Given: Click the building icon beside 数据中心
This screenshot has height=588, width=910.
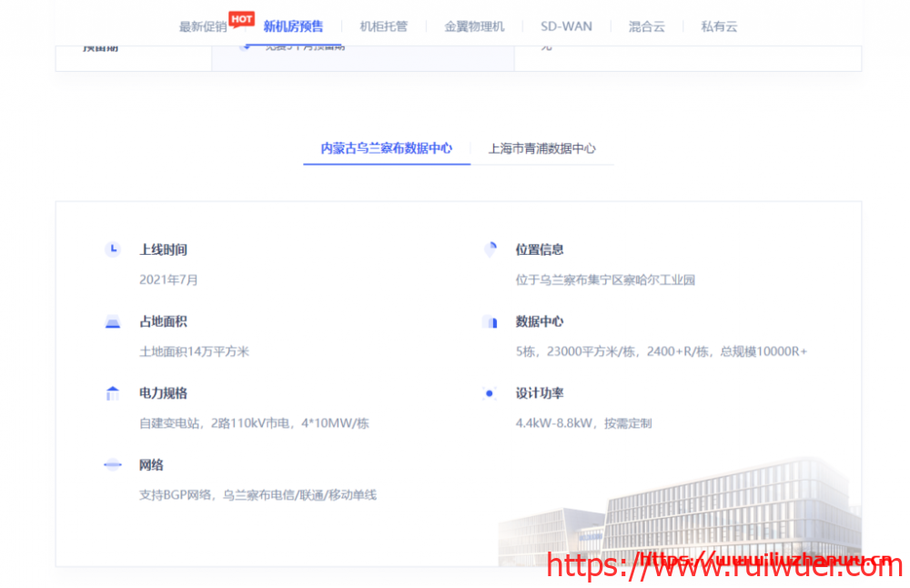Looking at the screenshot, I should pyautogui.click(x=490, y=321).
